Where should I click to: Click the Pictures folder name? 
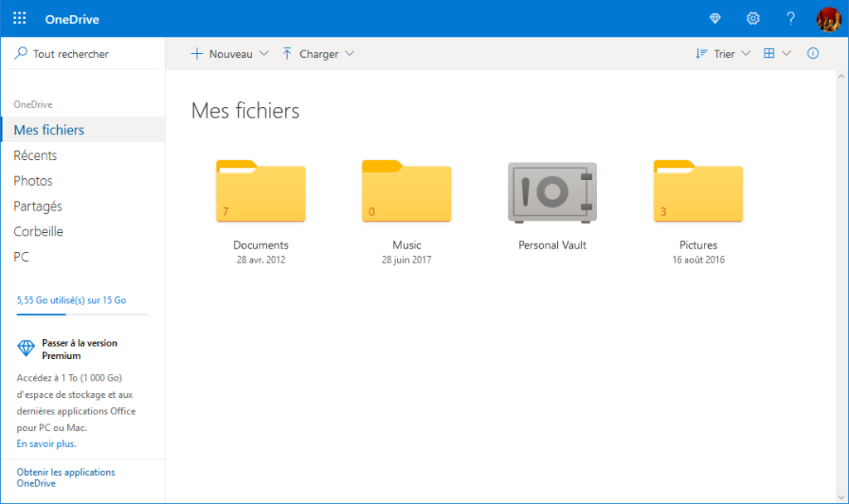tap(698, 245)
